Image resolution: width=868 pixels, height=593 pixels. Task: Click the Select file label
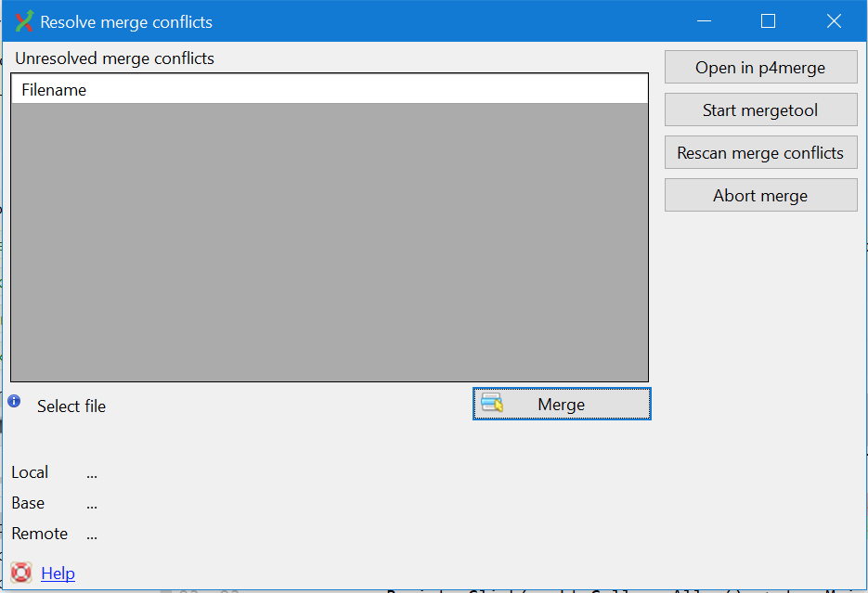71,406
